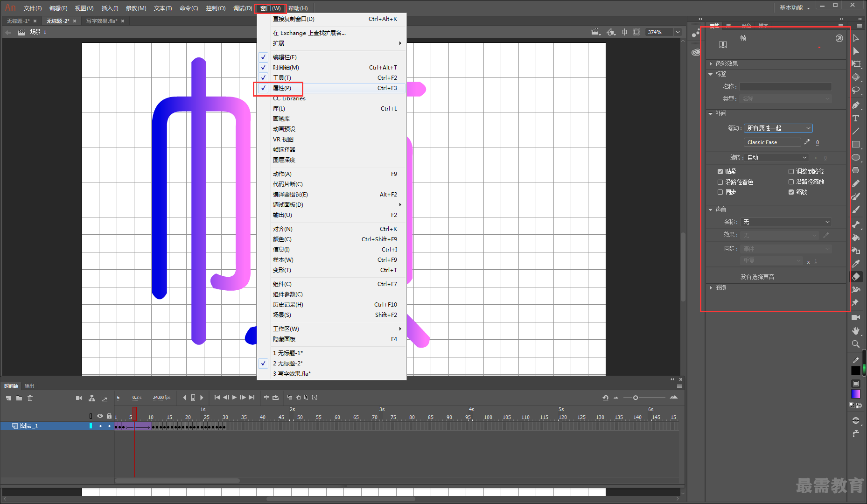
Task: Click the center stage icon
Action: 624,32
